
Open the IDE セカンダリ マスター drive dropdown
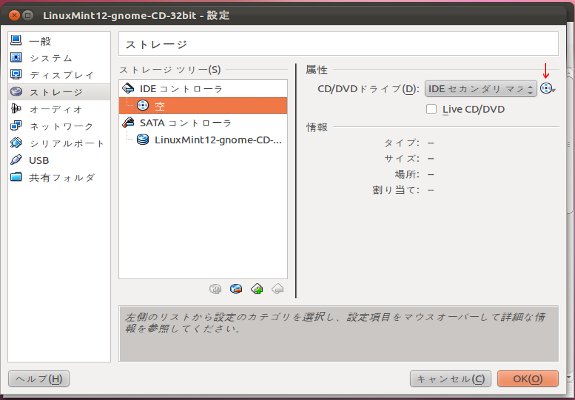480,89
